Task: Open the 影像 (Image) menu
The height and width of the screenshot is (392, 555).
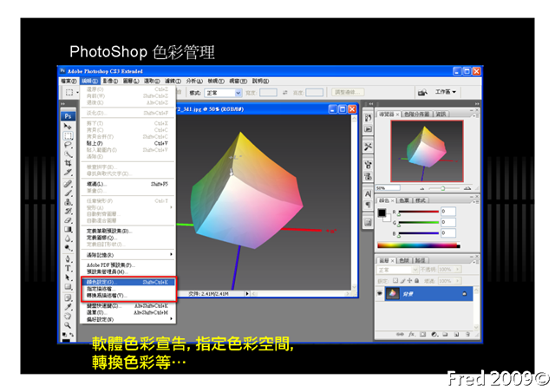Action: (x=110, y=82)
